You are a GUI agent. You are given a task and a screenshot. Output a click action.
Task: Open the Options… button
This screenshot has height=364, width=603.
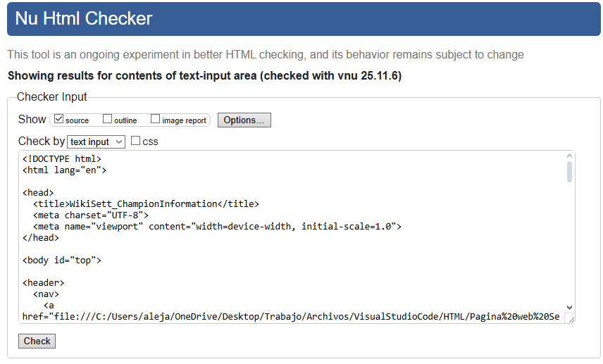pos(244,120)
